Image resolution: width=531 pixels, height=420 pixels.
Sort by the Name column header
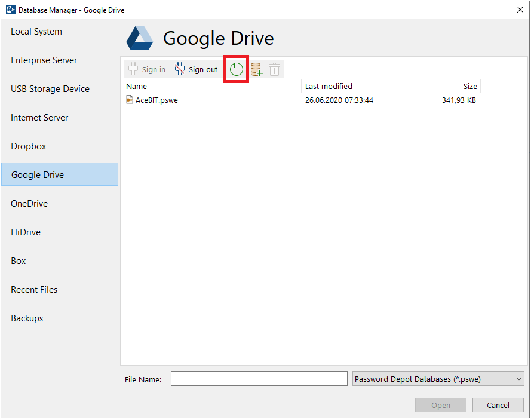coord(211,87)
